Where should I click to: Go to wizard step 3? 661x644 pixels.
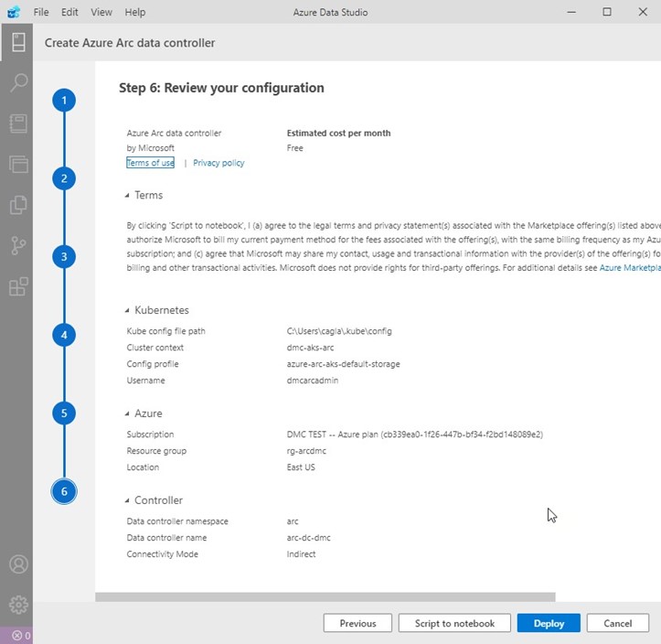pyautogui.click(x=64, y=257)
